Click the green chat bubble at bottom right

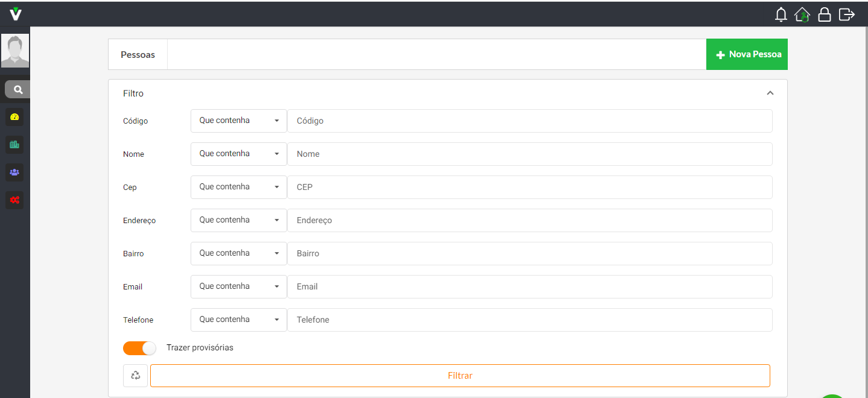(833, 396)
